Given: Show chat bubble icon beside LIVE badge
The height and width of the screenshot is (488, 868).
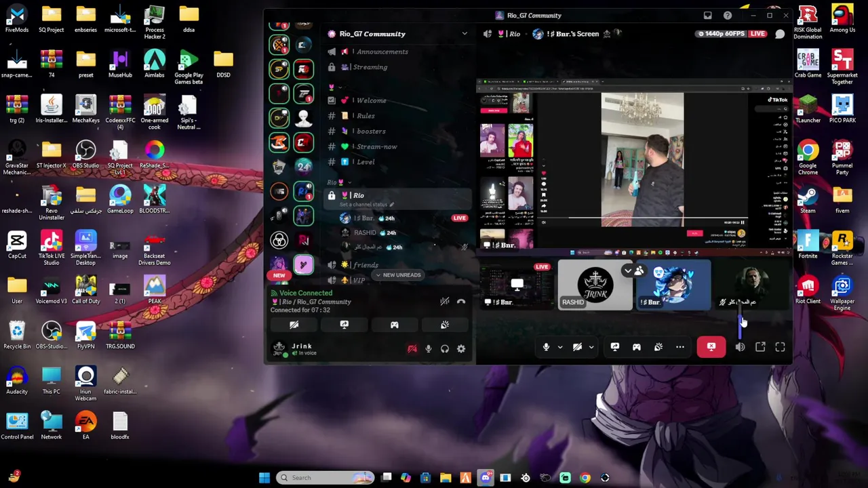Looking at the screenshot, I should (x=780, y=34).
